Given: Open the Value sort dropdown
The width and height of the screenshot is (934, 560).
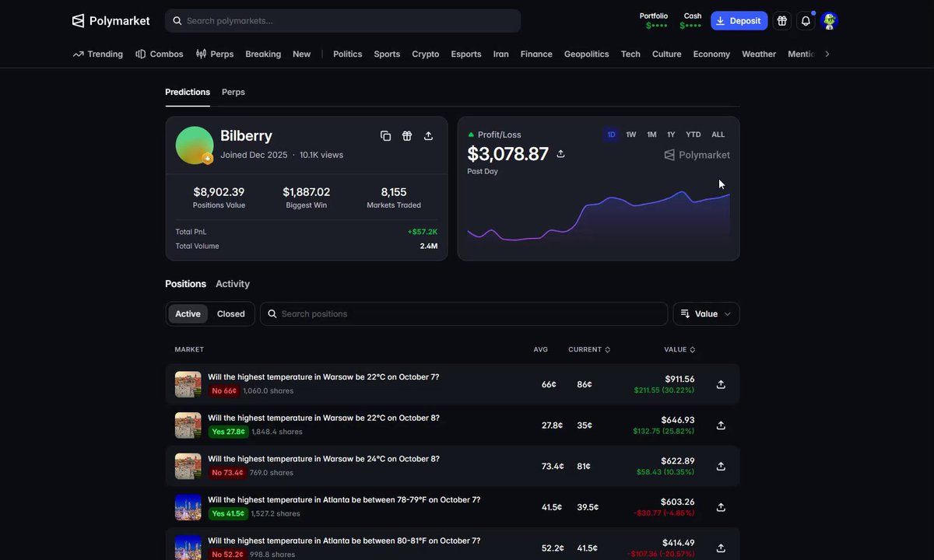Looking at the screenshot, I should click(x=706, y=314).
